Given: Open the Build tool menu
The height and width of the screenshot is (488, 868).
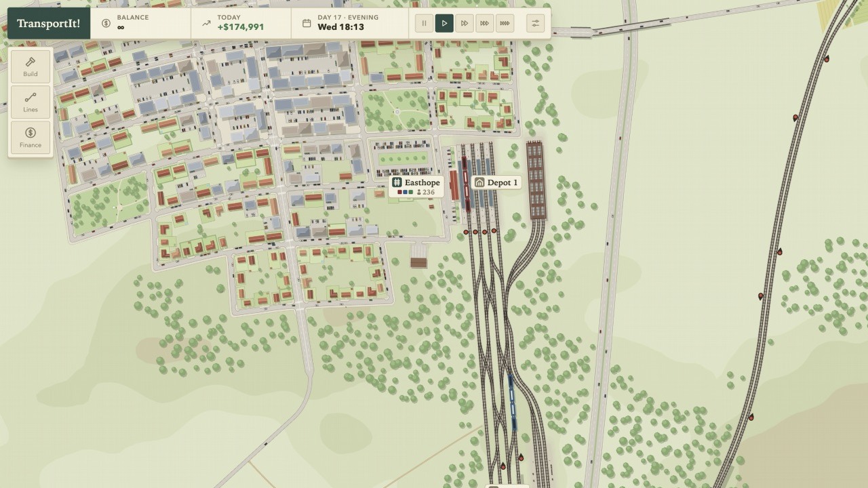Looking at the screenshot, I should [30, 66].
